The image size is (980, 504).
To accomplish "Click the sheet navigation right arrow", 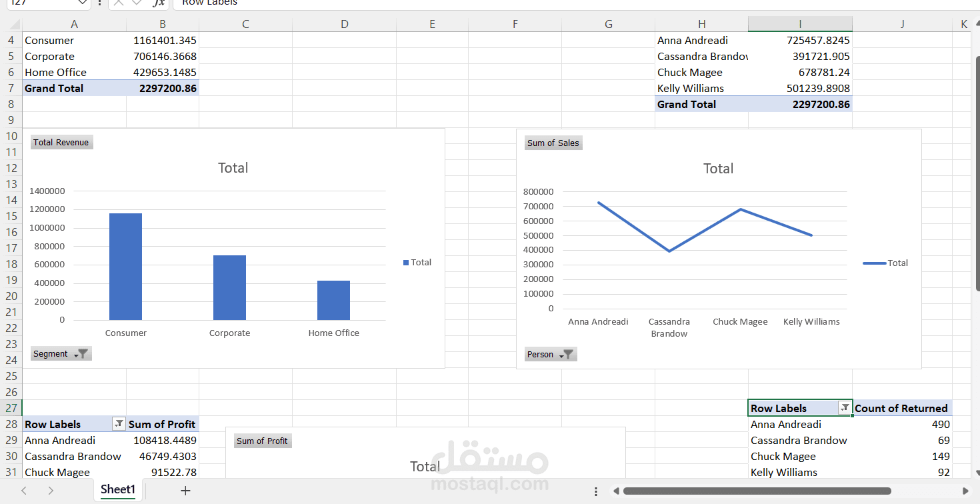I will click(x=51, y=490).
